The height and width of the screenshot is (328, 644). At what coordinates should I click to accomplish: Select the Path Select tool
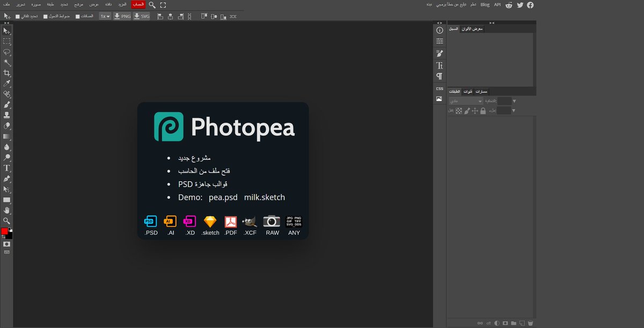(x=7, y=189)
